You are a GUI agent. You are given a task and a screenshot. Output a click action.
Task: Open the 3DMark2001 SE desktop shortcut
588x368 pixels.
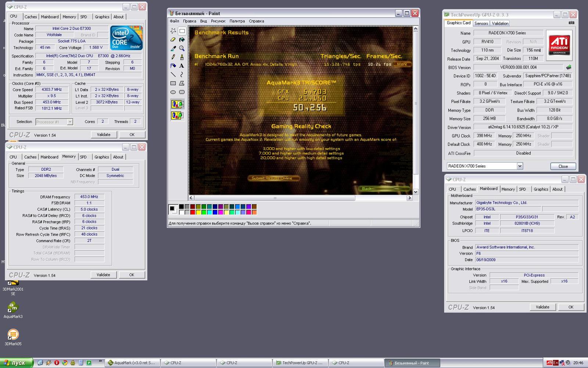point(13,288)
